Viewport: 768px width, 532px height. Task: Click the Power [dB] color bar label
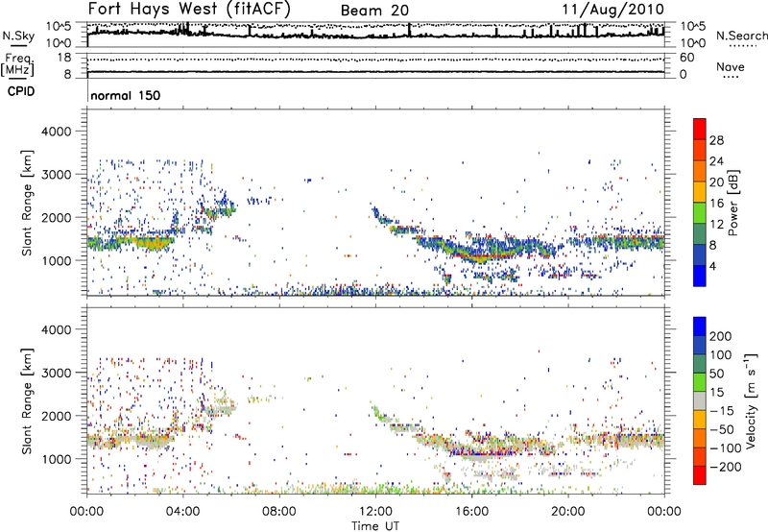point(732,203)
